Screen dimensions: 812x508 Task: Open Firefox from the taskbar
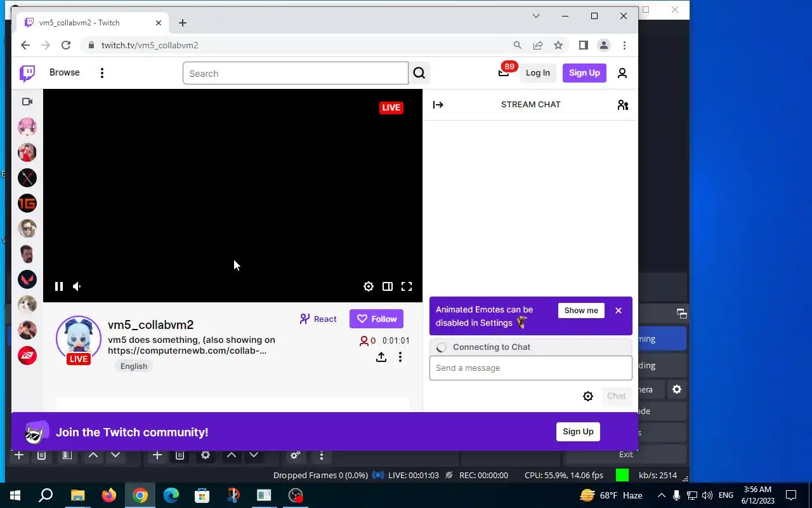click(x=109, y=495)
